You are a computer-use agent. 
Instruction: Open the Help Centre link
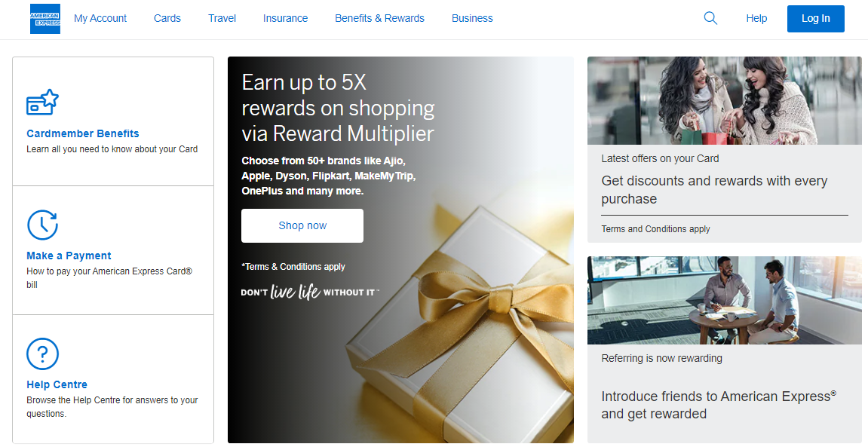57,384
